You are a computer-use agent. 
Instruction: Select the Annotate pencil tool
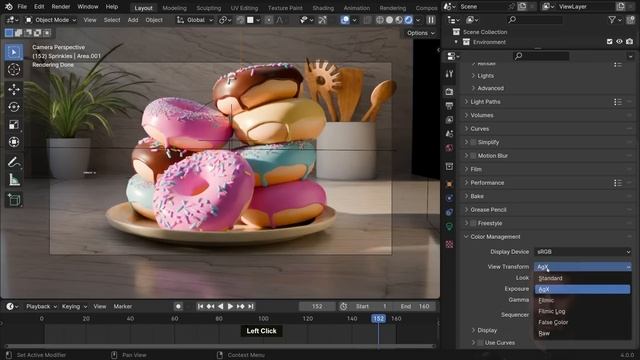coord(14,162)
